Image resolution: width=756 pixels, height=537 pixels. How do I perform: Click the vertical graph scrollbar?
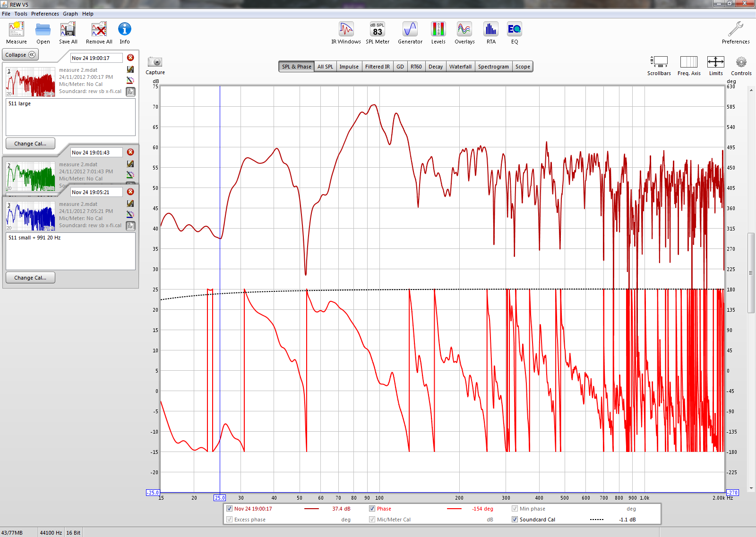[751, 273]
